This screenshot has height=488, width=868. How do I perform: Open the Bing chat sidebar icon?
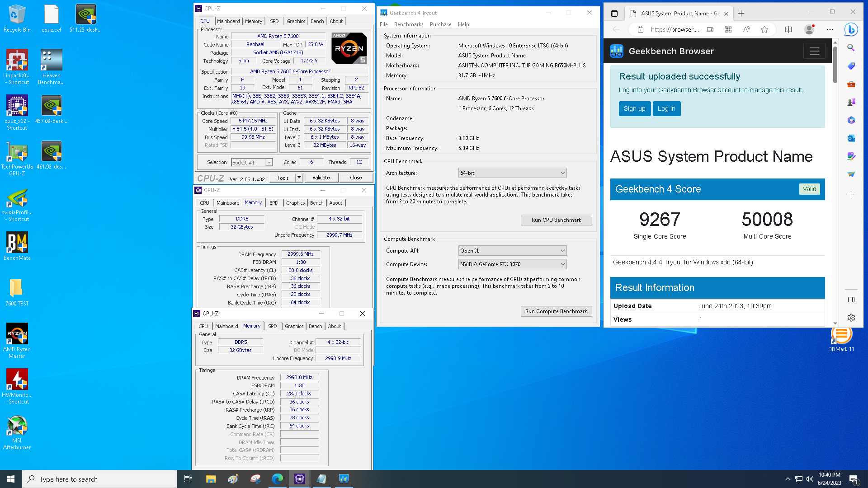tap(851, 29)
